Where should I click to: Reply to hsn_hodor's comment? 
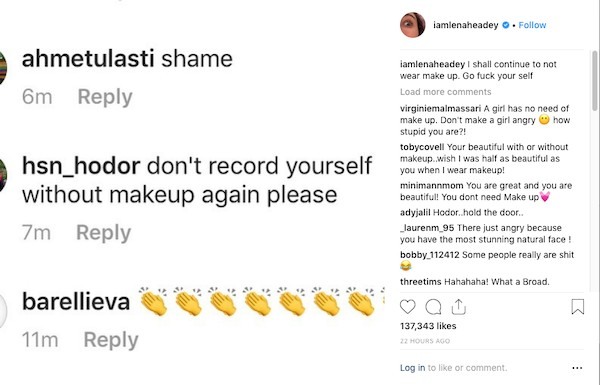pos(104,232)
